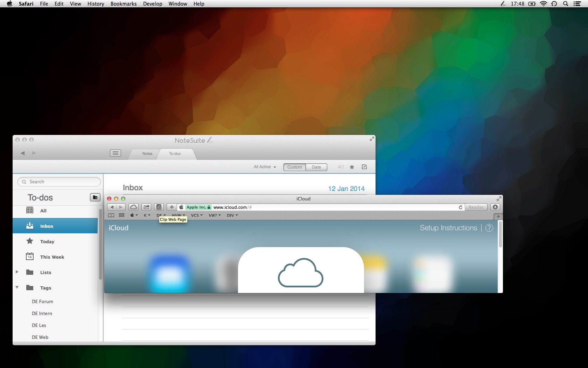Click the new folder icon beside To-dos
The width and height of the screenshot is (588, 368).
[95, 197]
